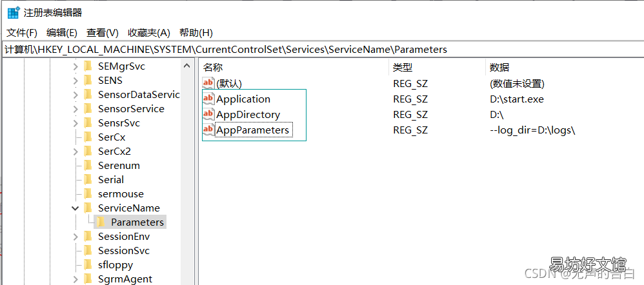Expand the SENS tree node
This screenshot has width=644, height=285.
point(75,81)
